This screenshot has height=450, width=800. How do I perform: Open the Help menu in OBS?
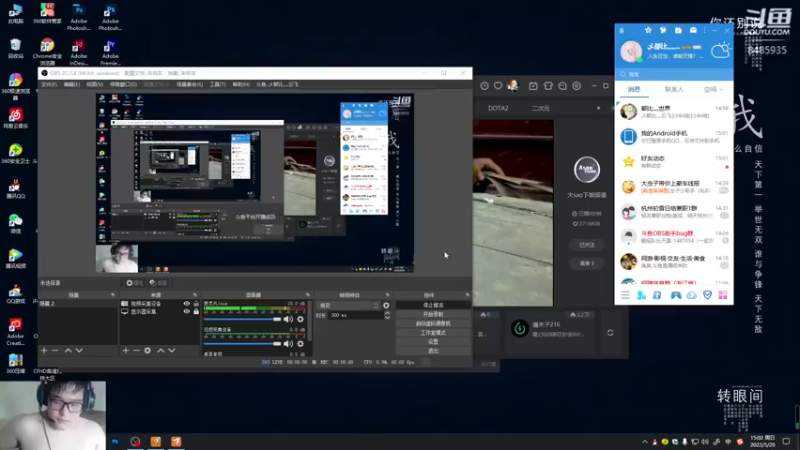241,84
